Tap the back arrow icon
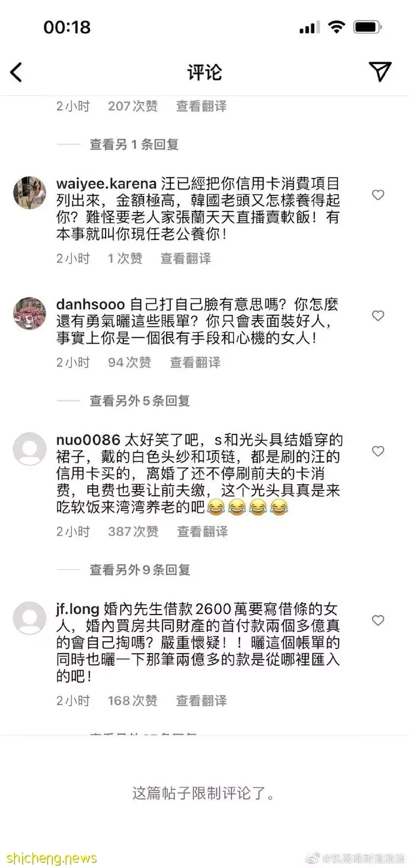The width and height of the screenshot is (409, 868). 16,72
